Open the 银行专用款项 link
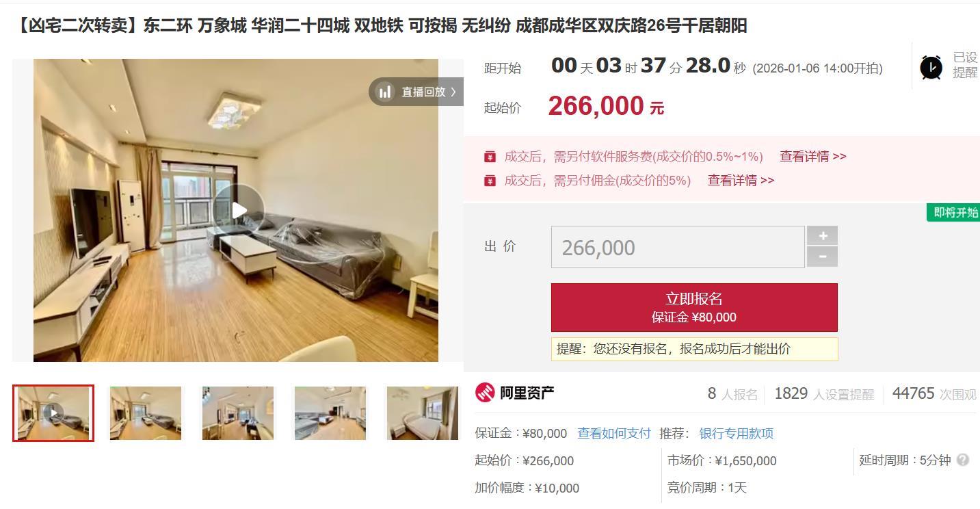This screenshot has height=509, width=980. click(737, 433)
